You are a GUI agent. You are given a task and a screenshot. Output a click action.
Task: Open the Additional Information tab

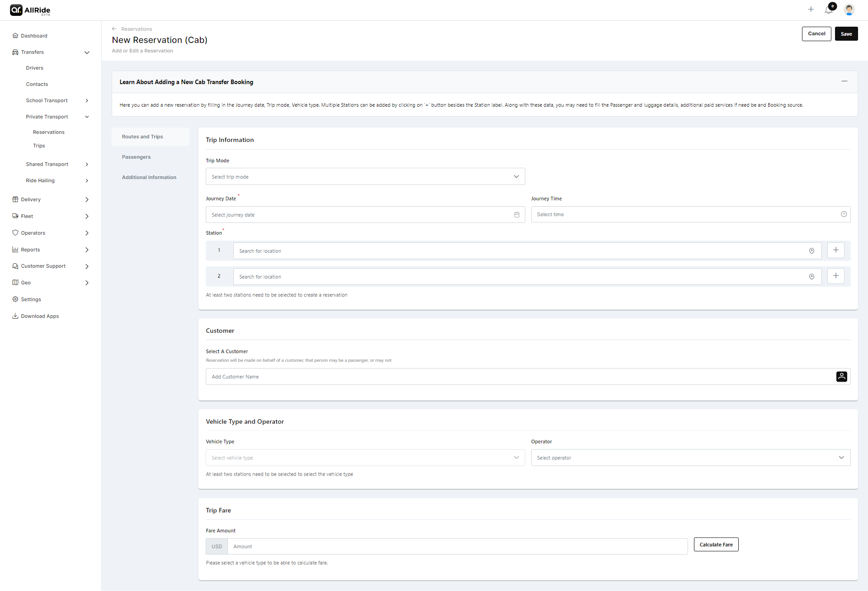click(149, 177)
